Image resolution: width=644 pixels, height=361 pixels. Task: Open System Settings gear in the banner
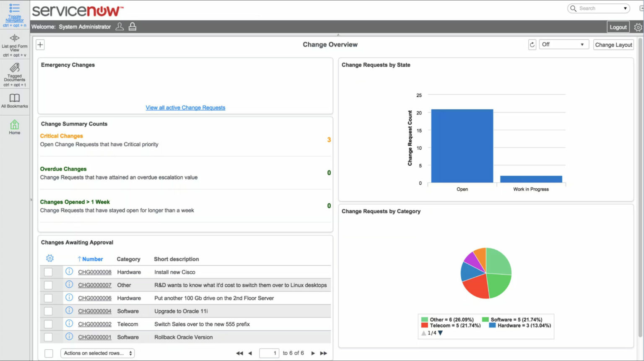click(x=637, y=26)
